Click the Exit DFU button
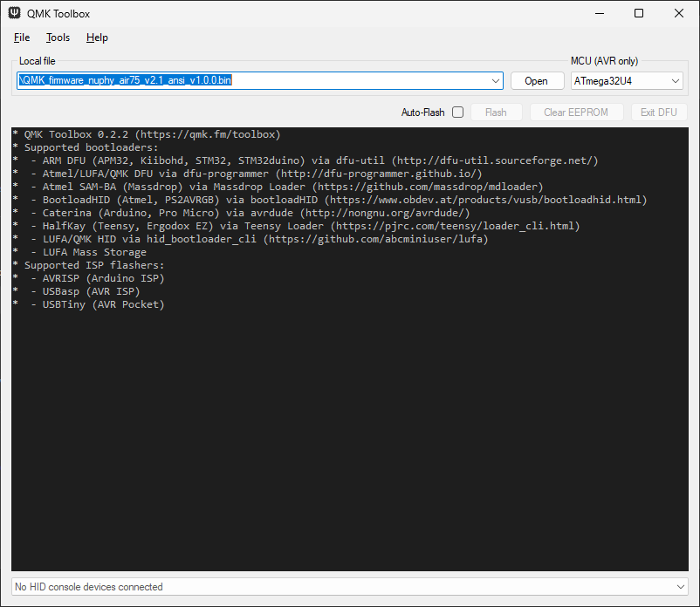Image resolution: width=700 pixels, height=607 pixels. tap(658, 113)
